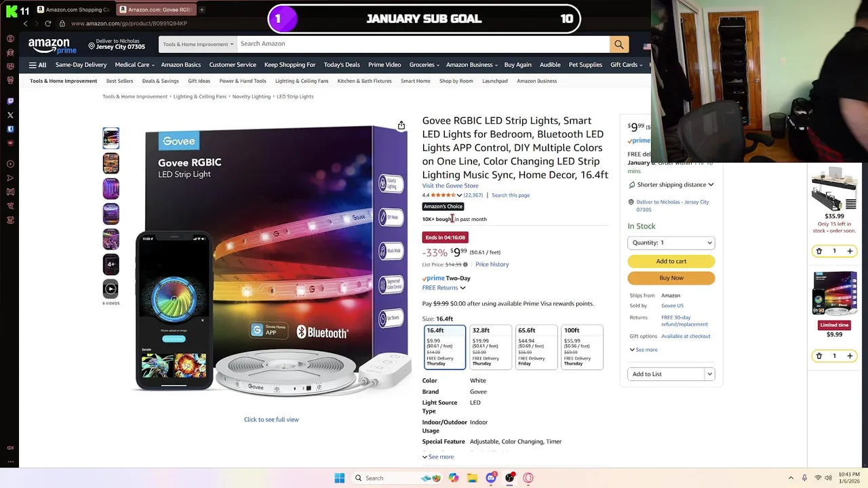The width and height of the screenshot is (868, 488).
Task: Expand Shorter shipping distance details
Action: point(671,184)
